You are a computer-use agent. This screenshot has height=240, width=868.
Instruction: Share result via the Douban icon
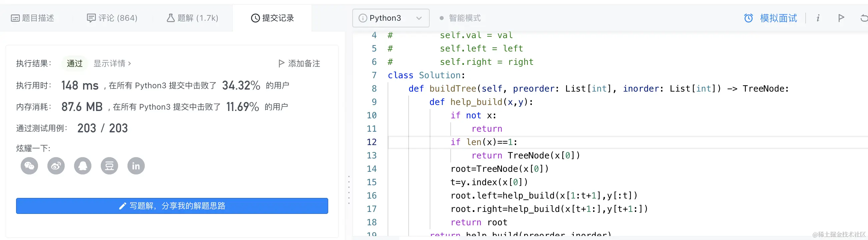pos(109,166)
